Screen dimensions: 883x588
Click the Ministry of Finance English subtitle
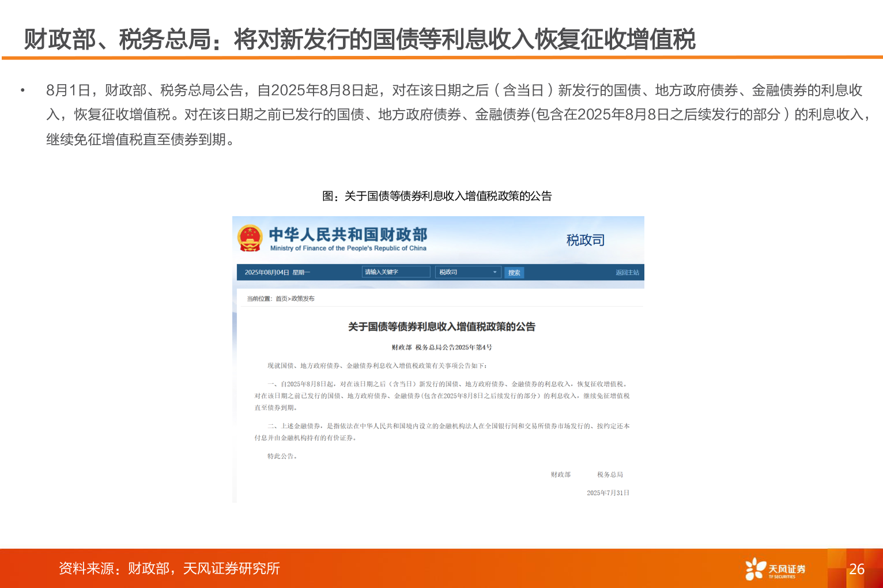tap(348, 248)
